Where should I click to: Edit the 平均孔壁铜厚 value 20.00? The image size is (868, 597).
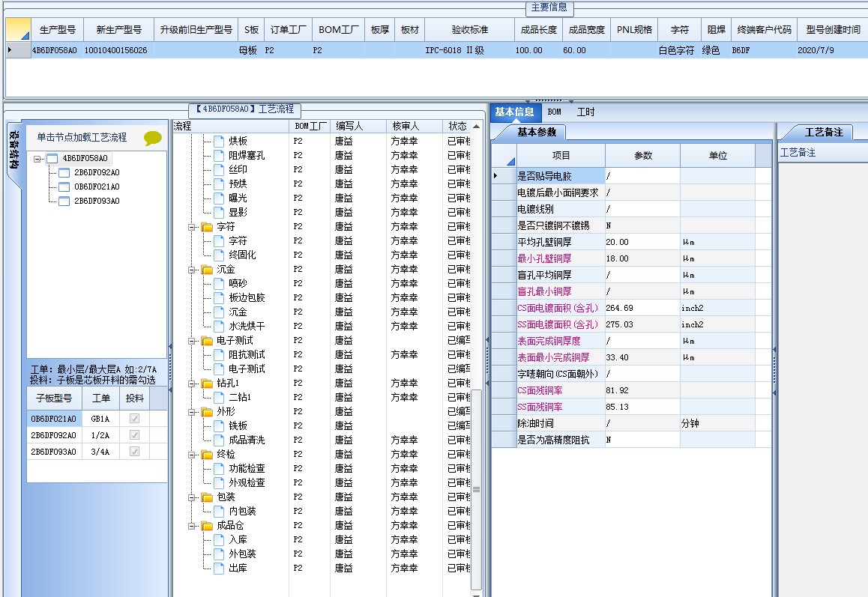click(642, 243)
